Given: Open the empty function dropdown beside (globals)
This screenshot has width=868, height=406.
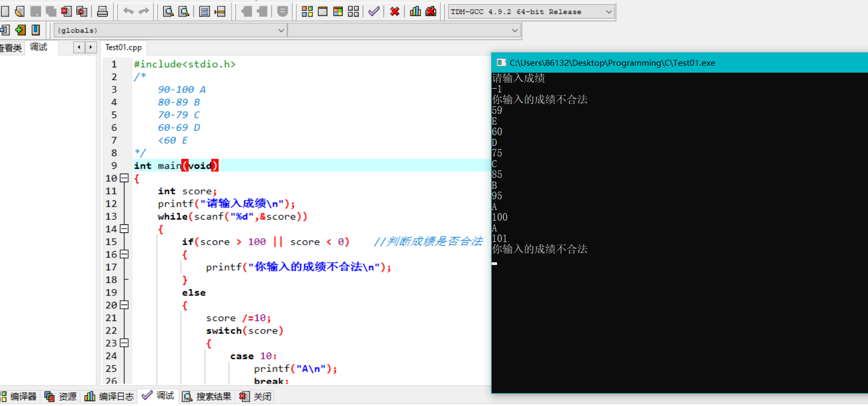Looking at the screenshot, I should point(404,30).
